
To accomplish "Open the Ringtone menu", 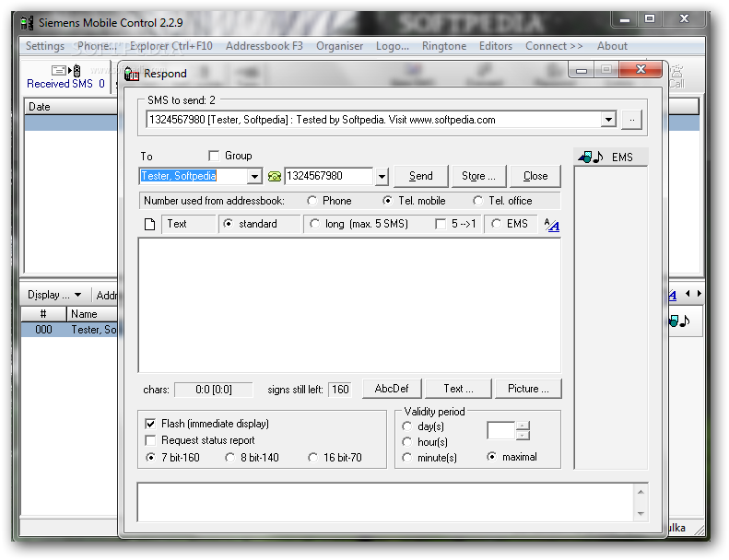I will pos(444,46).
